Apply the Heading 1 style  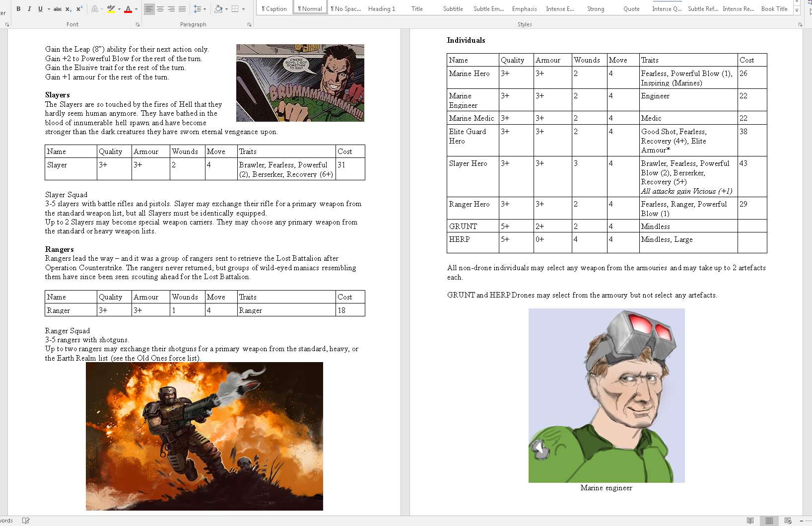[382, 9]
